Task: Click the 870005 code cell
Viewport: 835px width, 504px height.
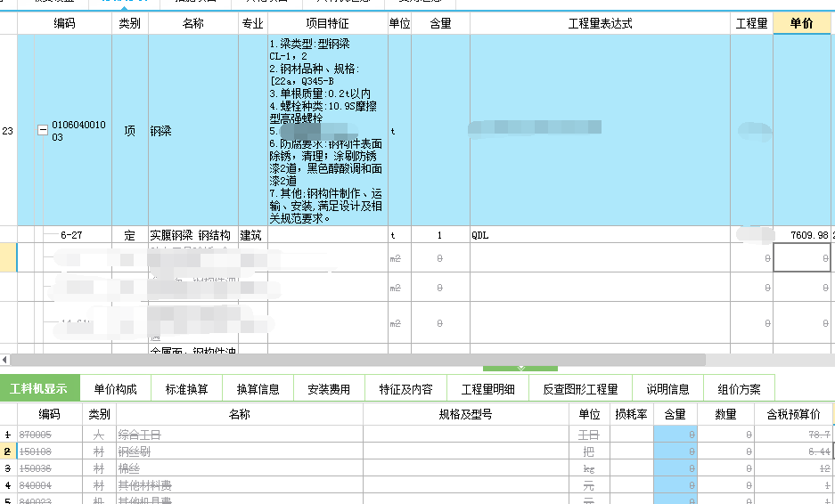Action: coord(50,435)
